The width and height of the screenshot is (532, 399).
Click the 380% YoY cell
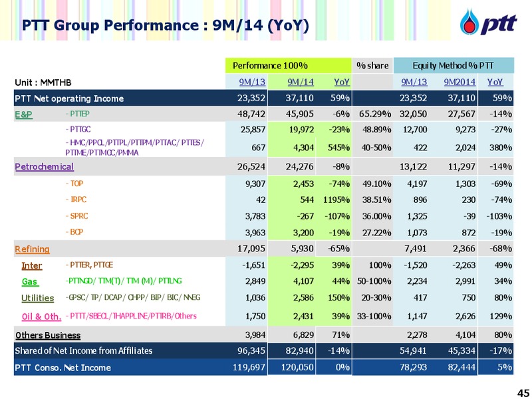pos(501,148)
